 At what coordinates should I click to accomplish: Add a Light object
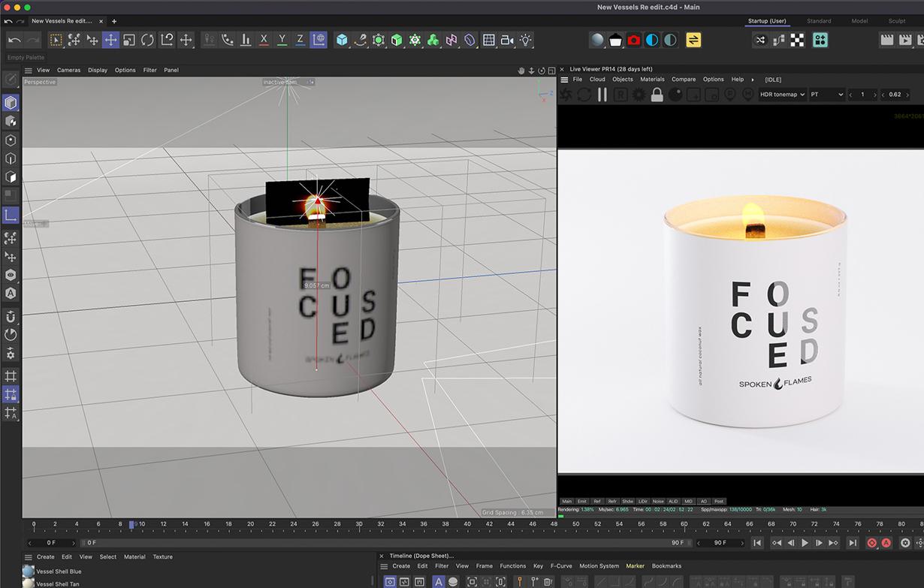[526, 40]
